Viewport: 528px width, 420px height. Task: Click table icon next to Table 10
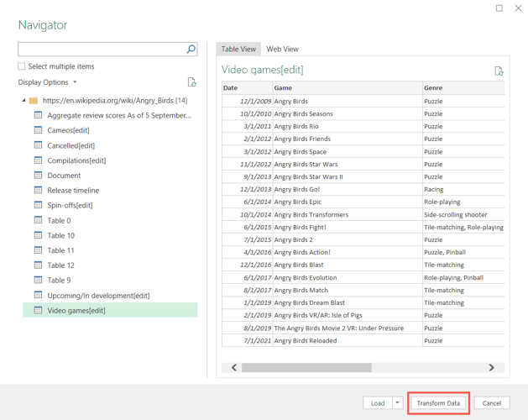click(38, 235)
